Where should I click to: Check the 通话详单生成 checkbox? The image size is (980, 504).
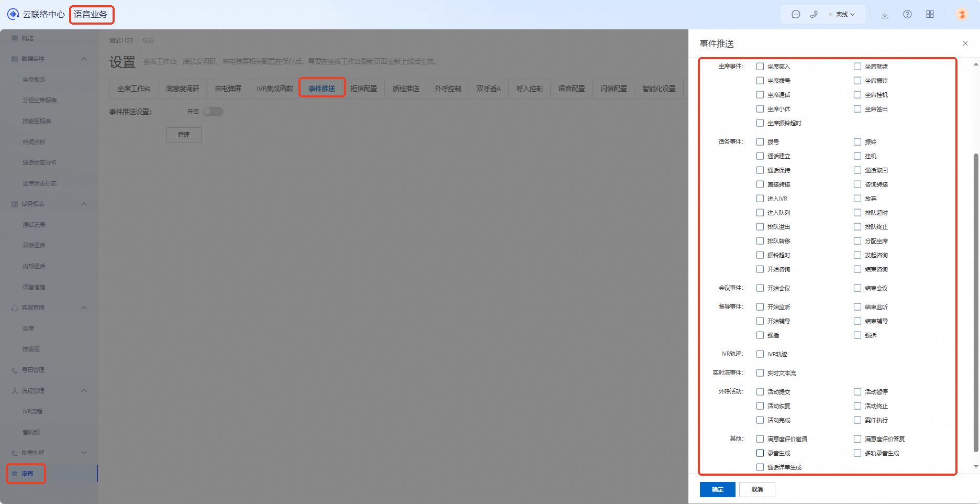(760, 467)
